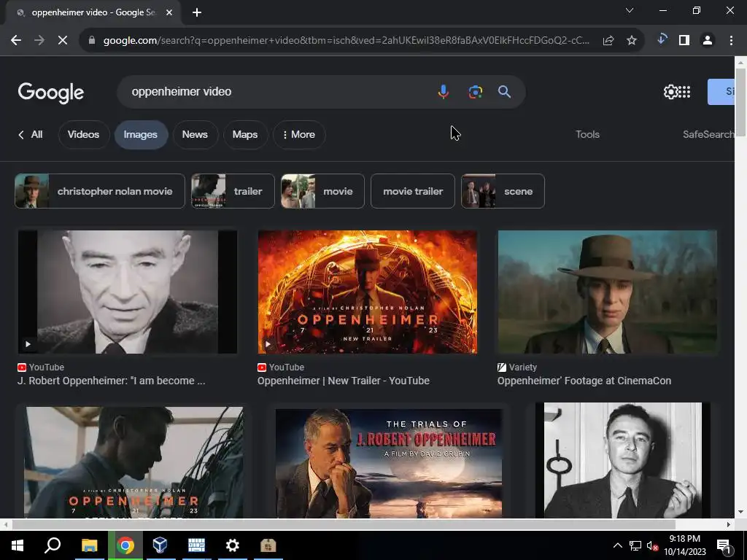This screenshot has height=560, width=747.
Task: Open File Explorer from taskbar
Action: tap(89, 545)
